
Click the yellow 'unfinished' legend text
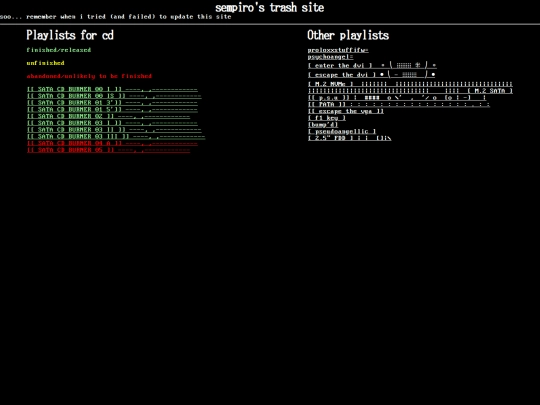tap(45, 63)
